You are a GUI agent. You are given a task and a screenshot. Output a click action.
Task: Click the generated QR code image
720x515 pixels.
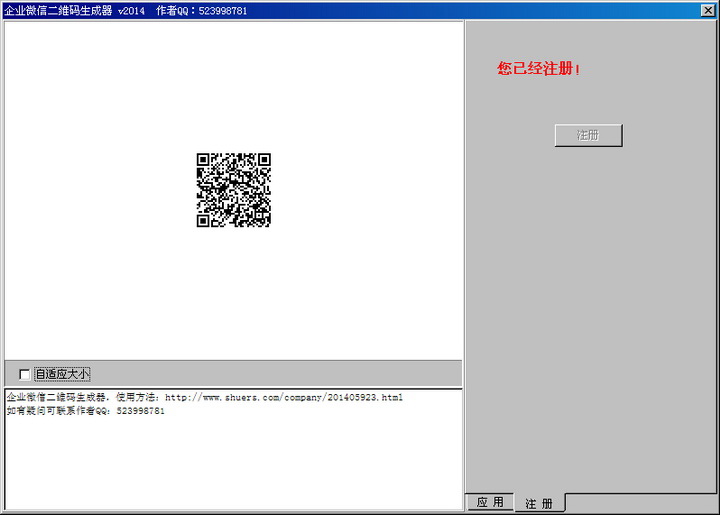click(x=234, y=190)
